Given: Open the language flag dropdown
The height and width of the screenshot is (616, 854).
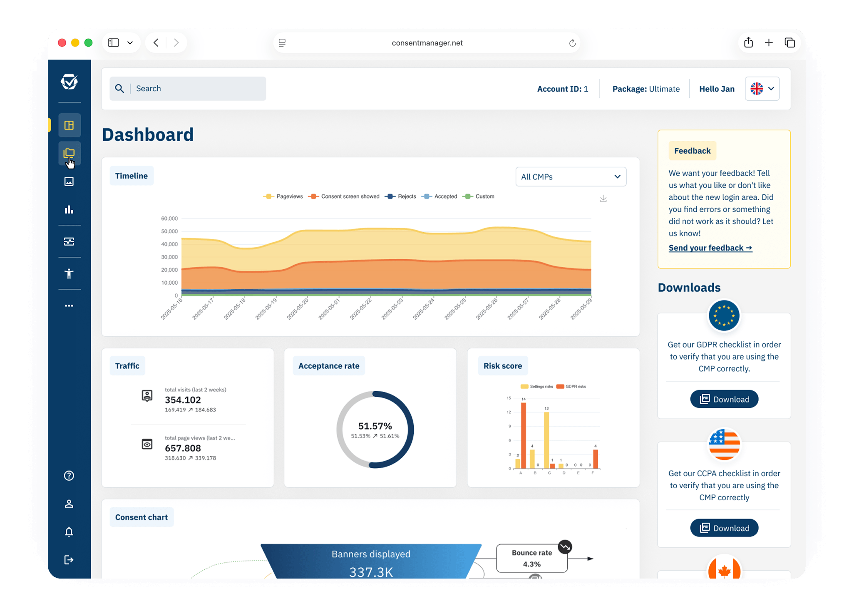Looking at the screenshot, I should [762, 89].
